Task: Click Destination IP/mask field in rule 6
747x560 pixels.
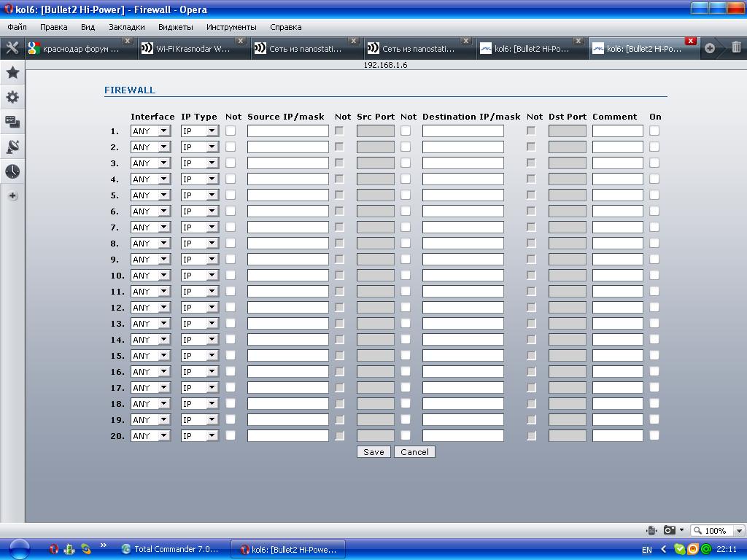Action: click(x=462, y=211)
